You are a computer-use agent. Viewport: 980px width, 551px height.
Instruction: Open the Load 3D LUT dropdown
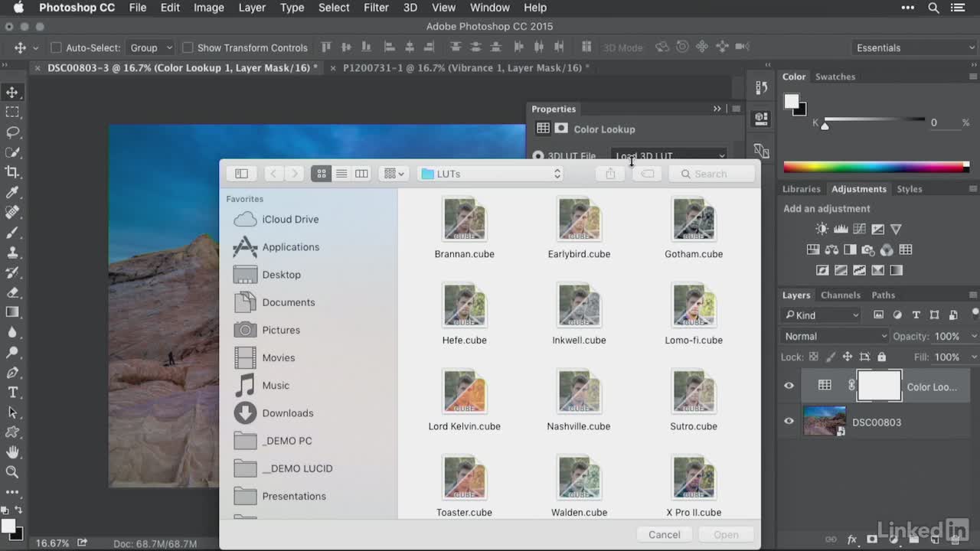point(668,156)
